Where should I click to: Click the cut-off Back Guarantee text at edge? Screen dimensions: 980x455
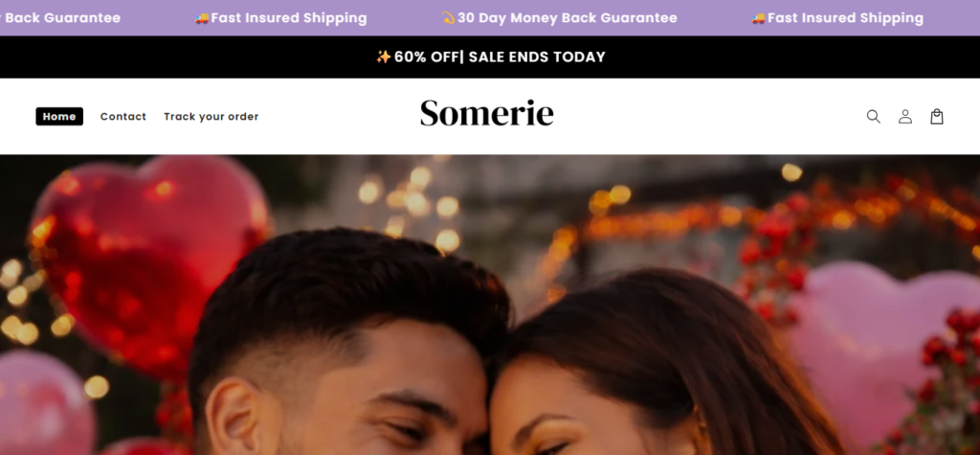tap(60, 18)
